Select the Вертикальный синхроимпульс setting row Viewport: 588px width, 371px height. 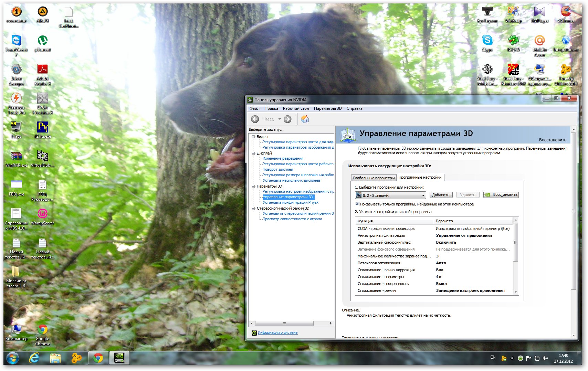pos(433,242)
